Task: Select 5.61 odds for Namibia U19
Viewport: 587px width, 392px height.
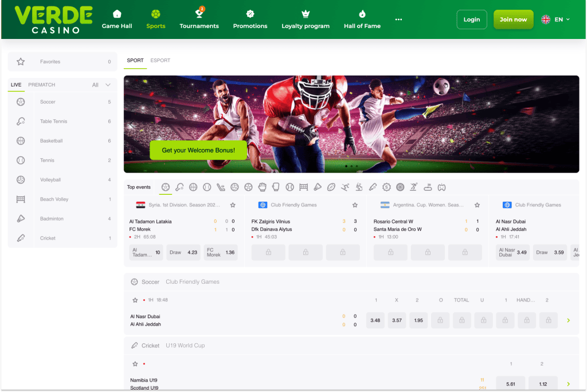Action: [511, 384]
